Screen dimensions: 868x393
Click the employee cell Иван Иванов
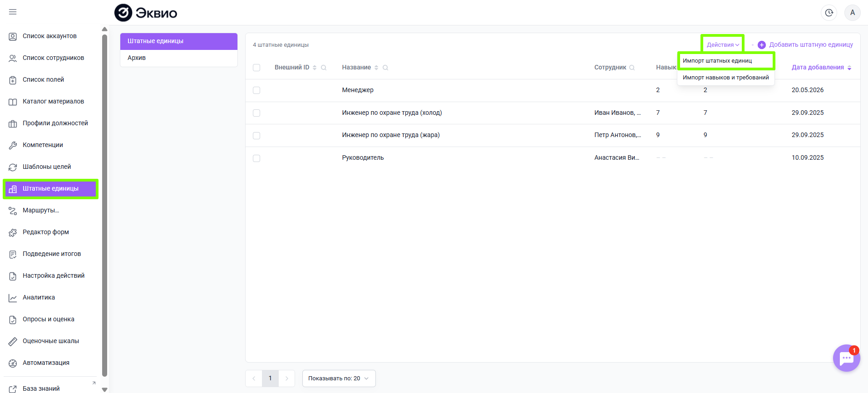(x=617, y=113)
